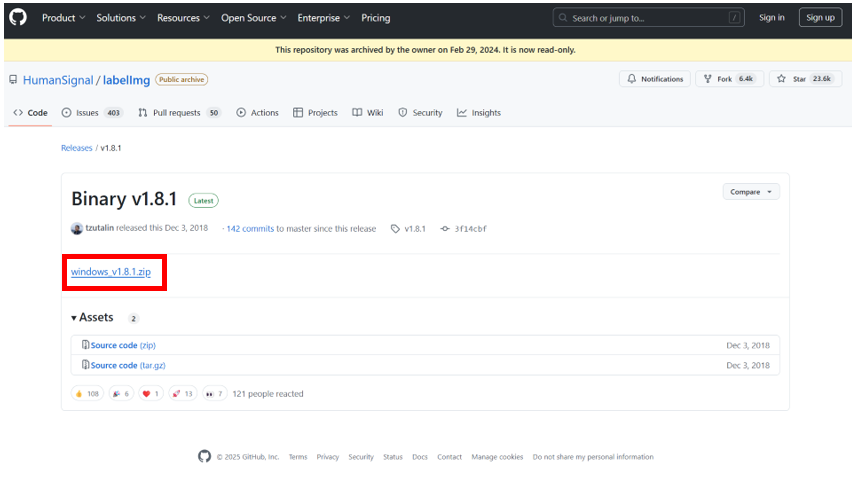Click the Latest release badge
The image size is (852, 484).
click(203, 200)
